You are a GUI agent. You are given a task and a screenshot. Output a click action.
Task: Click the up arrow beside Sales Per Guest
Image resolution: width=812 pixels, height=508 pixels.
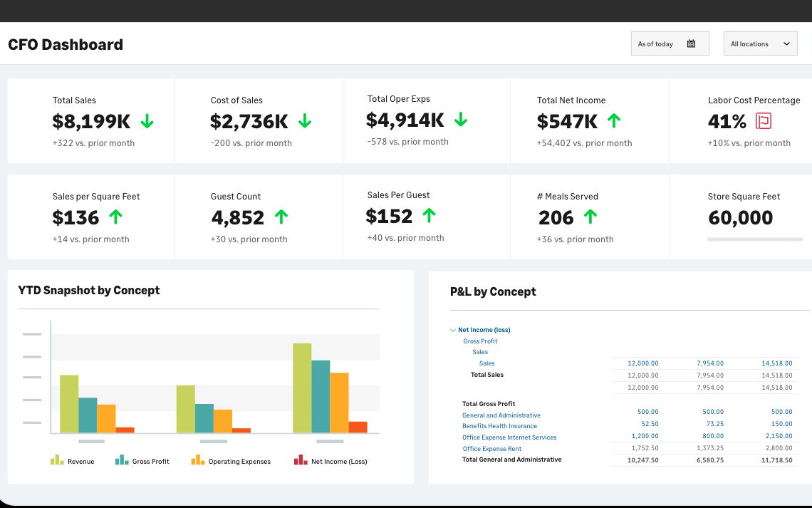(x=429, y=215)
